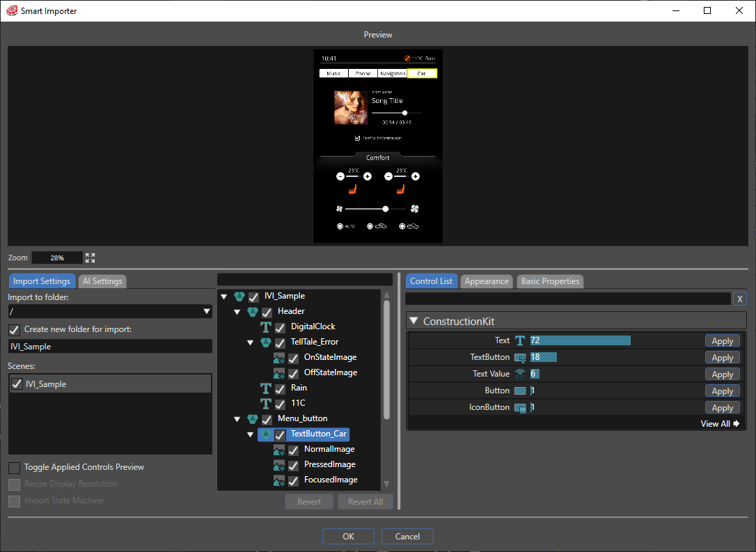Collapse the Menu_button tree node
This screenshot has width=756, height=552.
[237, 420]
